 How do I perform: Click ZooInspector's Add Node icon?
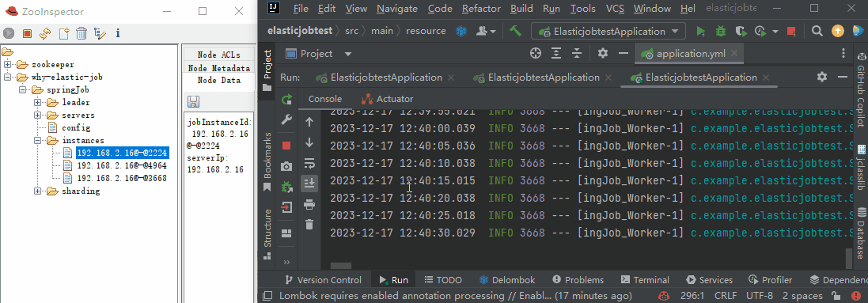(x=63, y=34)
